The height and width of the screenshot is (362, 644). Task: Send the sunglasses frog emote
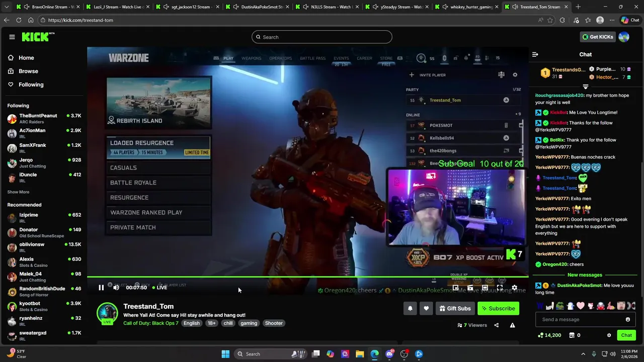[x=560, y=305]
